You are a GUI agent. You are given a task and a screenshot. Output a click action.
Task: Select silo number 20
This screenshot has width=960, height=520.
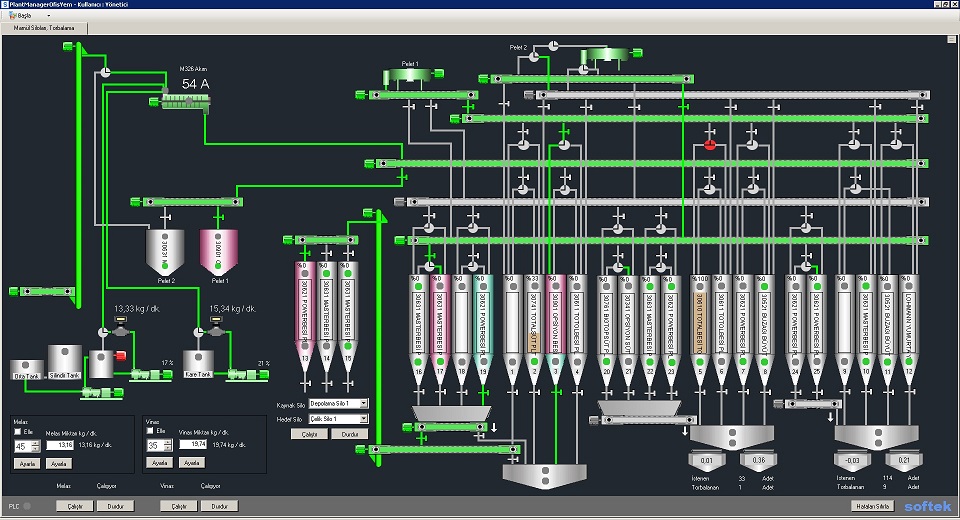point(606,328)
